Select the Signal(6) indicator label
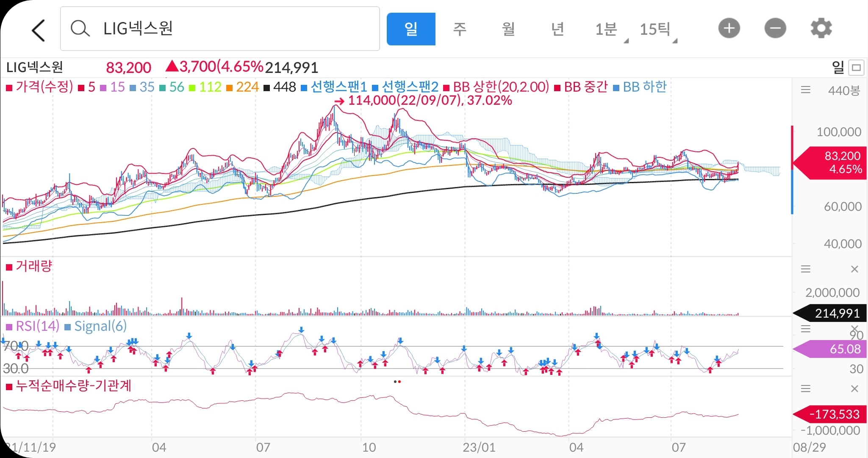This screenshot has height=458, width=868. (x=96, y=326)
